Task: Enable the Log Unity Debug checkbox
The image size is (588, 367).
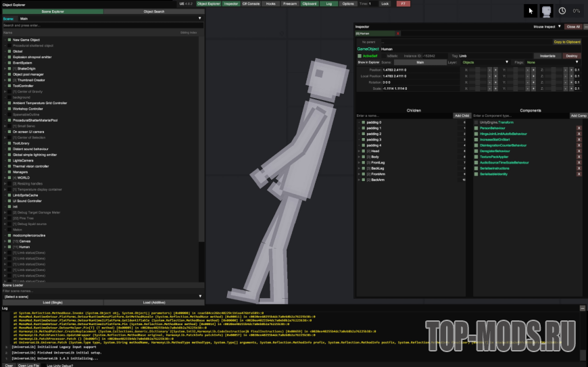Action: pyautogui.click(x=43, y=366)
